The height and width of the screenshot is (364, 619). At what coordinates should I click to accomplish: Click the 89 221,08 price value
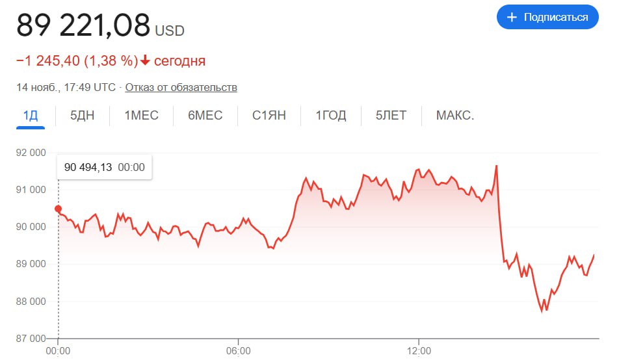[83, 26]
